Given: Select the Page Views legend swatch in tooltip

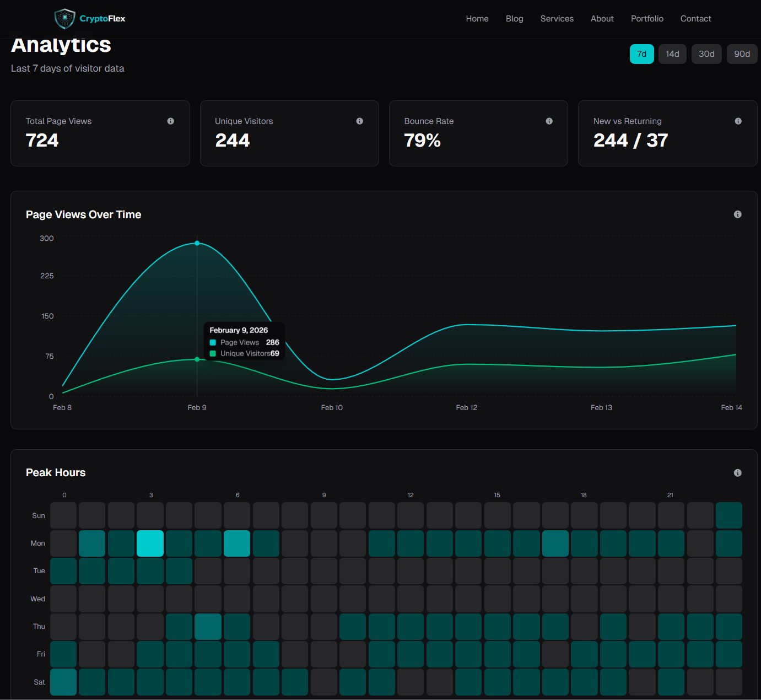Looking at the screenshot, I should (213, 342).
